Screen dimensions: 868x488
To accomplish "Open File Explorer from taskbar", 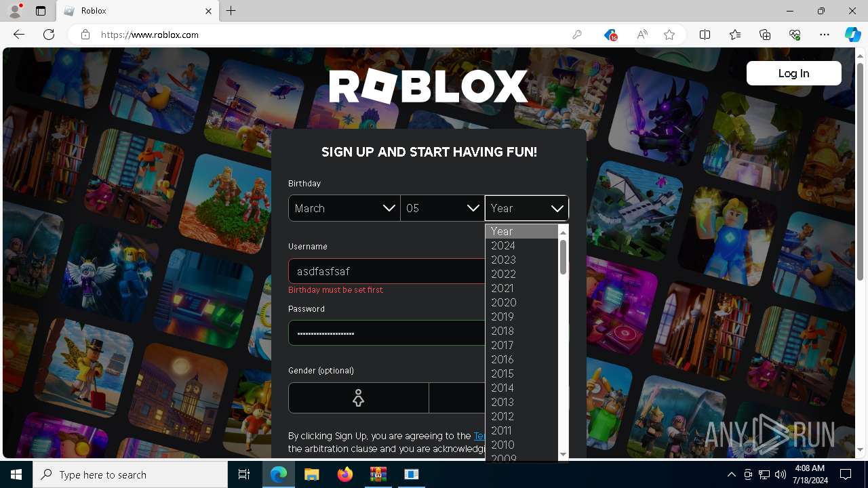I will point(312,474).
